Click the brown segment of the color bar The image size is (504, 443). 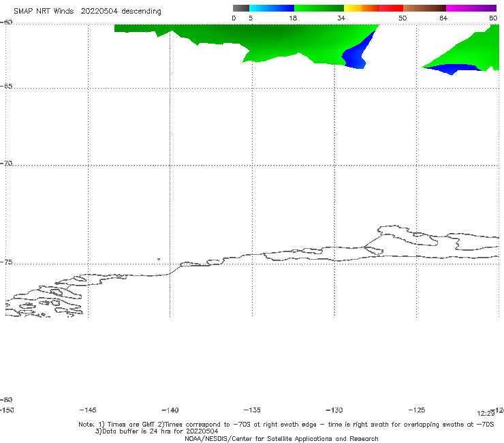[424, 8]
